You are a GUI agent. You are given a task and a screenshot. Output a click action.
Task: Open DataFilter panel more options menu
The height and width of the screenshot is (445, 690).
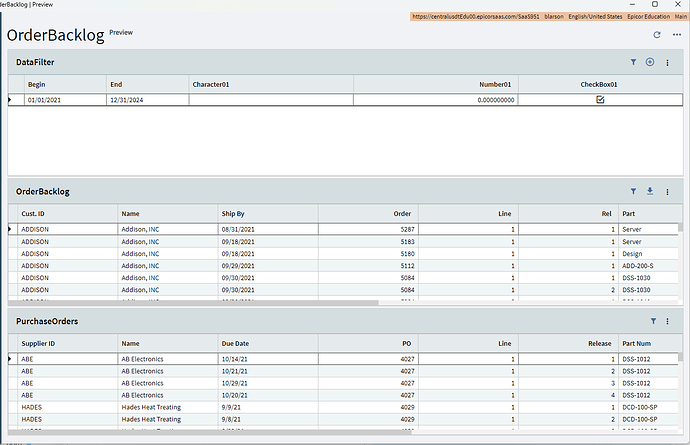point(667,63)
